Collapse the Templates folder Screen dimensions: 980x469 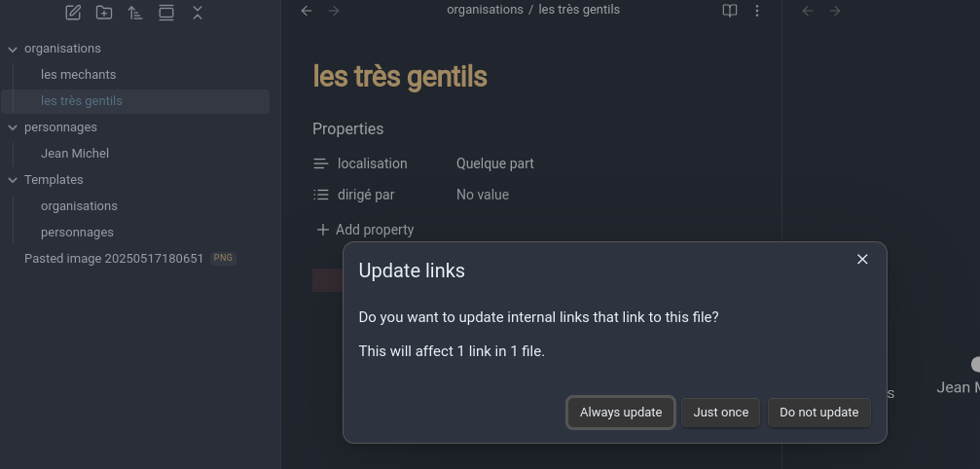point(13,180)
